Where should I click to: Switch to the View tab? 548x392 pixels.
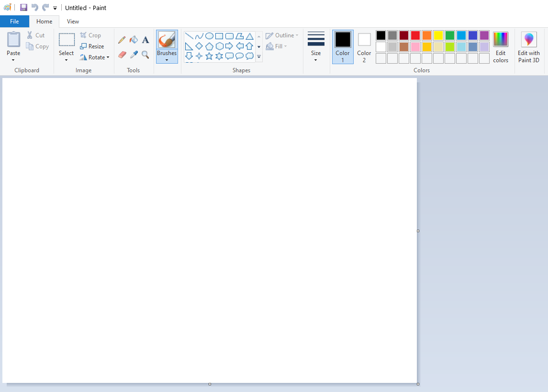(x=73, y=22)
